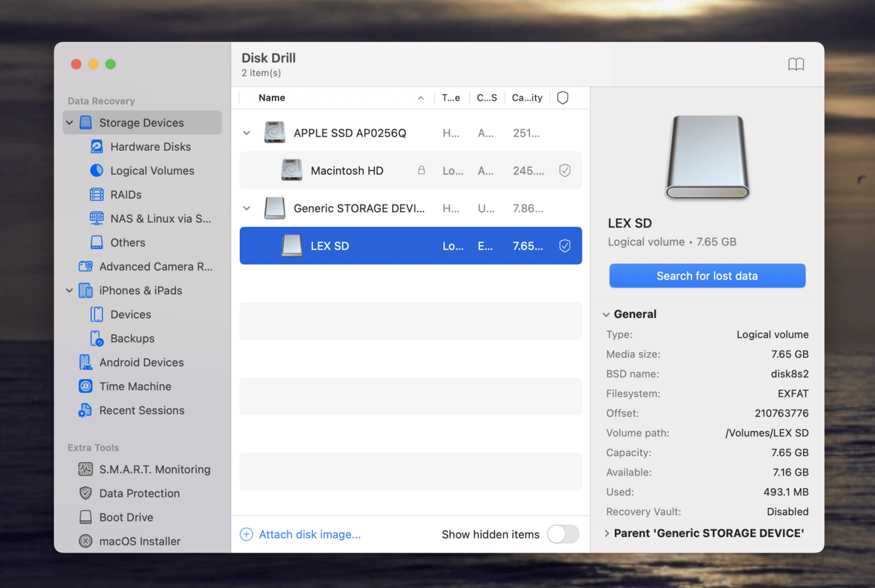Open the Storage Devices sidebar icon

[x=86, y=123]
